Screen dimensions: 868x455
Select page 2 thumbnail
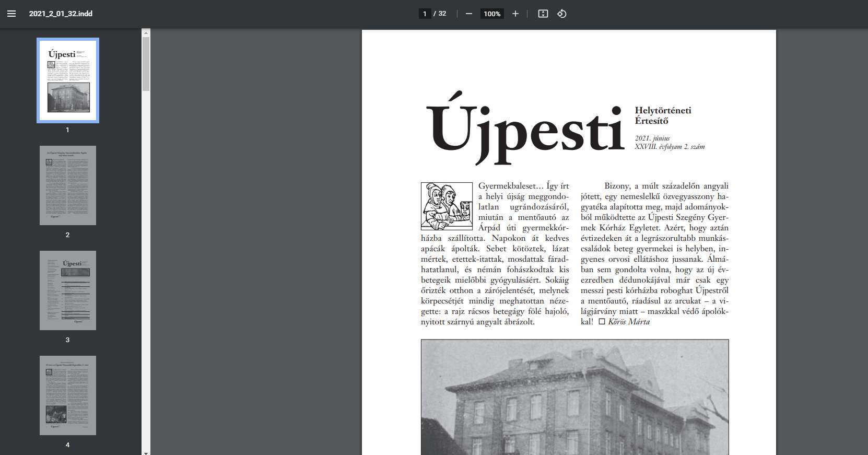68,185
